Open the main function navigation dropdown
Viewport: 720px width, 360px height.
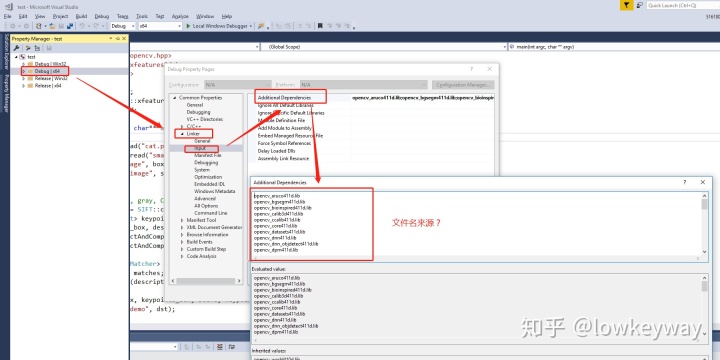tap(613, 47)
